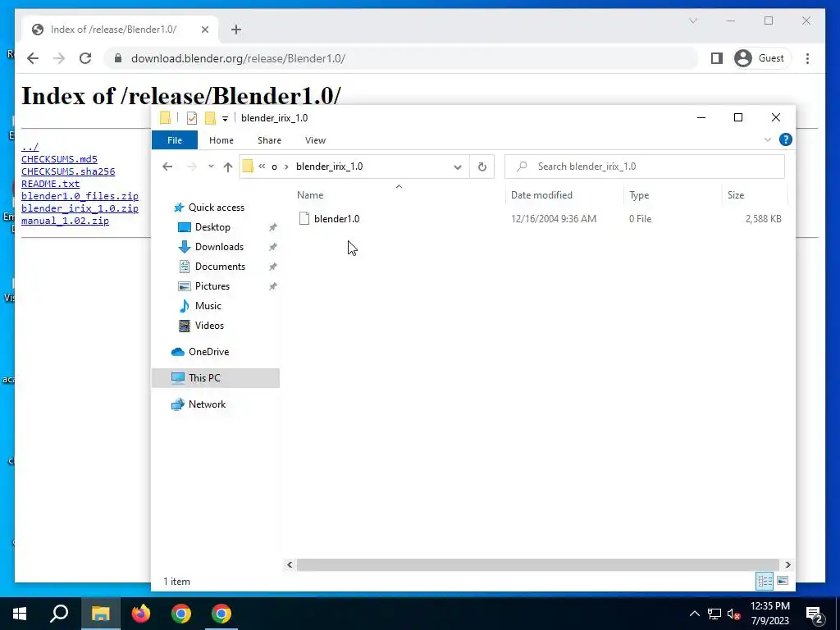Select Desktop in navigation pane

pos(212,227)
